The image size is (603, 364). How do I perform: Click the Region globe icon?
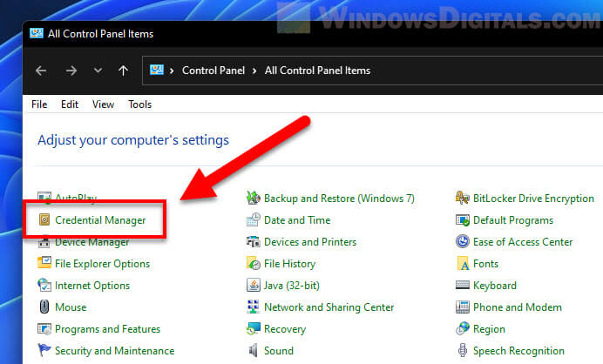pyautogui.click(x=462, y=328)
